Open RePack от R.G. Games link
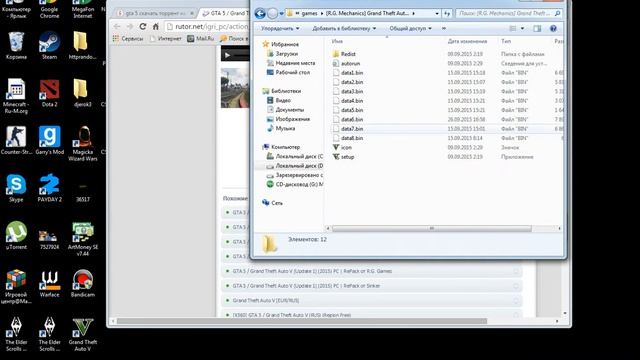Screen dimensions: 640x360 coord(312,271)
